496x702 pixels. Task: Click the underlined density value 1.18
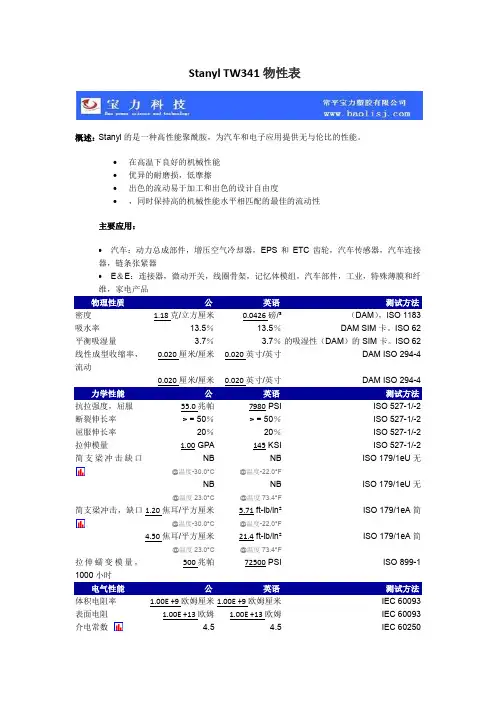161,316
